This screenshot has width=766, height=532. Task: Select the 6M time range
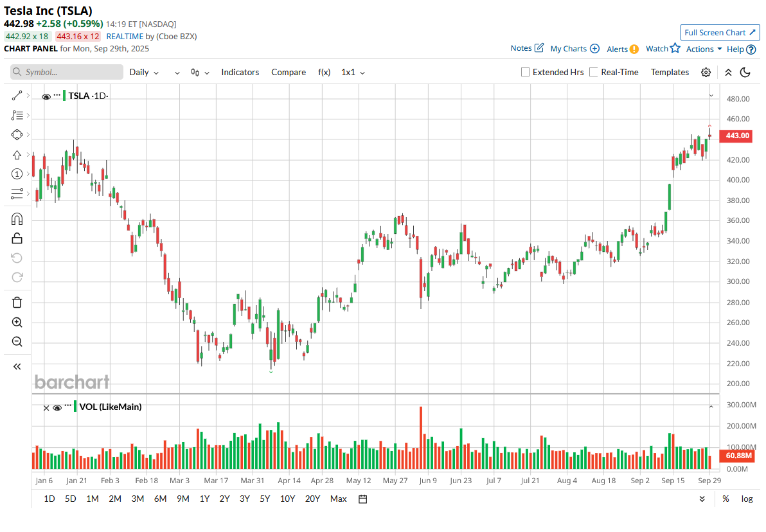160,499
